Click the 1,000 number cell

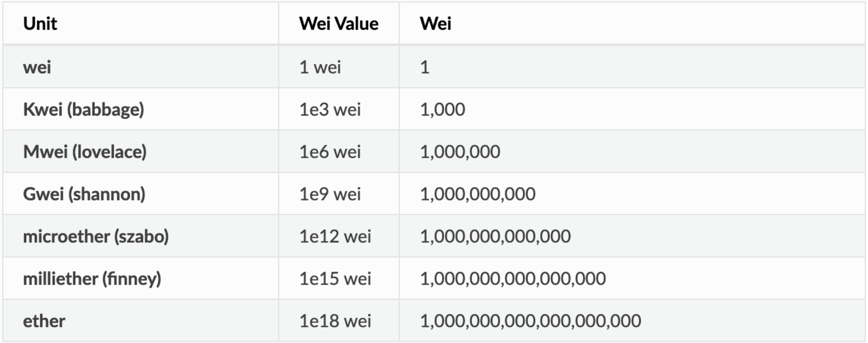click(x=442, y=110)
